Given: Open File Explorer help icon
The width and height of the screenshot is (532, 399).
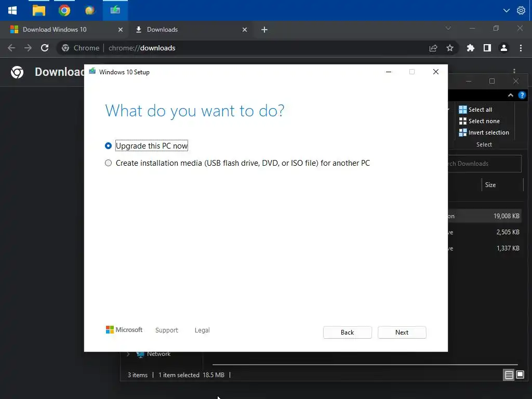Looking at the screenshot, I should pyautogui.click(x=522, y=96).
